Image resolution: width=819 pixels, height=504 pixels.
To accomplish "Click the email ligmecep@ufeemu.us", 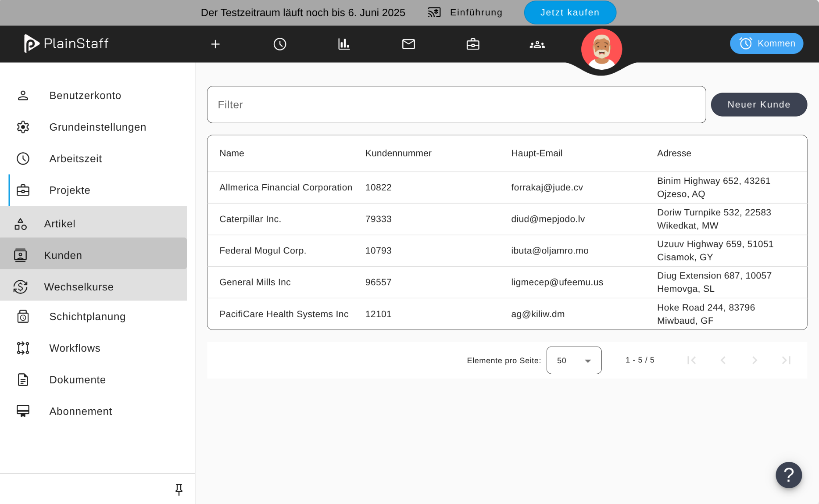I will [557, 282].
